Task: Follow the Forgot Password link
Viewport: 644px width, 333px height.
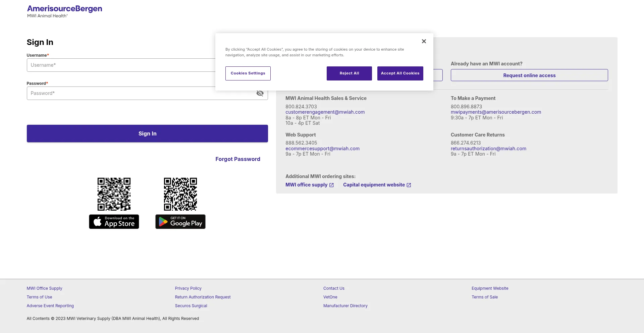Action: [237, 159]
